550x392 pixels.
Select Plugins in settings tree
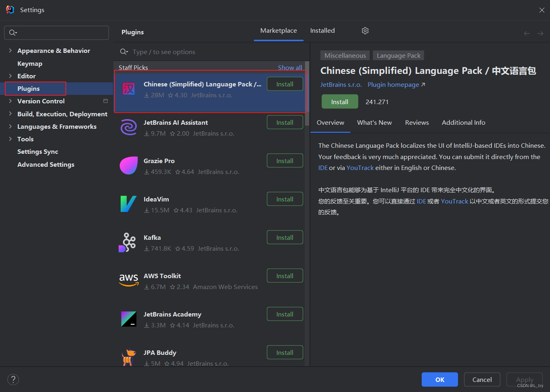[x=29, y=88]
